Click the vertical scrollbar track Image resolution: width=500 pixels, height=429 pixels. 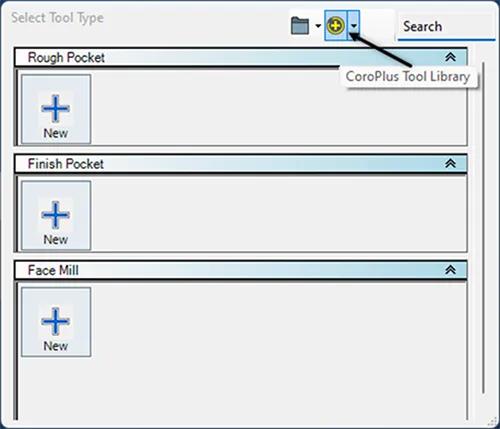(483, 227)
